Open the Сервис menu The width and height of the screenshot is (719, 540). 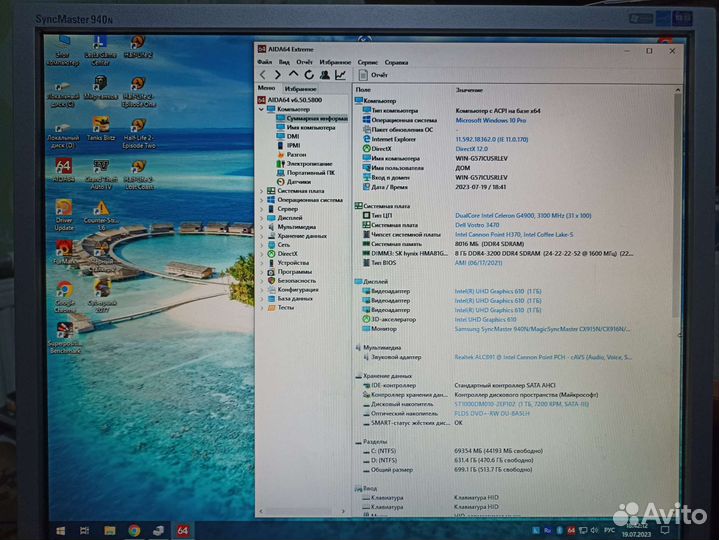(367, 62)
